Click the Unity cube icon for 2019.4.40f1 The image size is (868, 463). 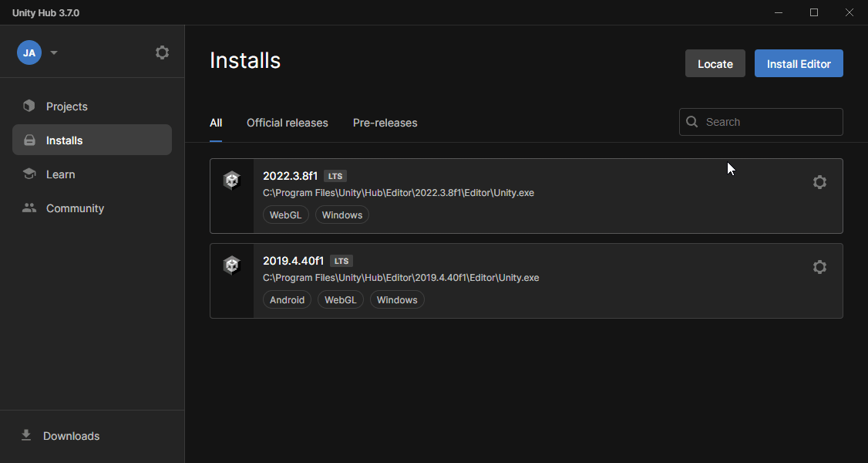click(232, 265)
